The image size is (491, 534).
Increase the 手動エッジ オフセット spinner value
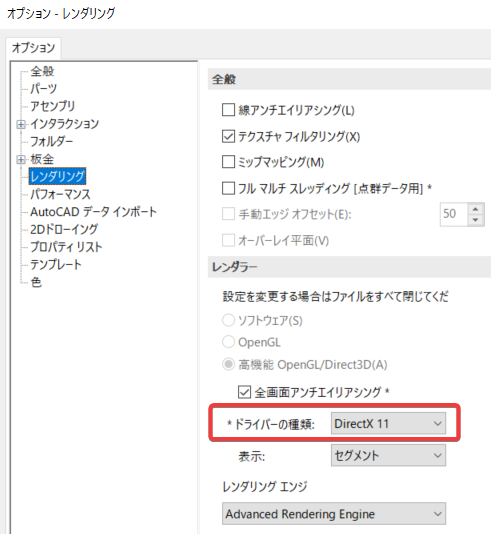pyautogui.click(x=476, y=209)
